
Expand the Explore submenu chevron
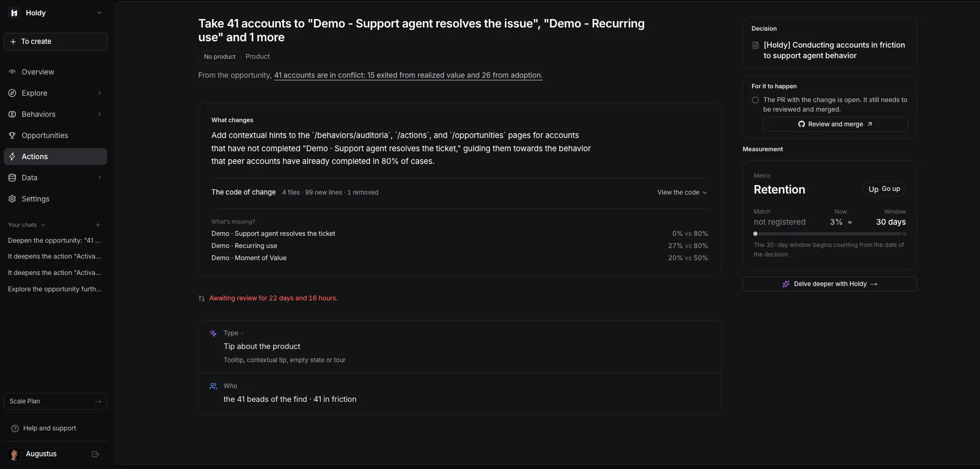99,93
